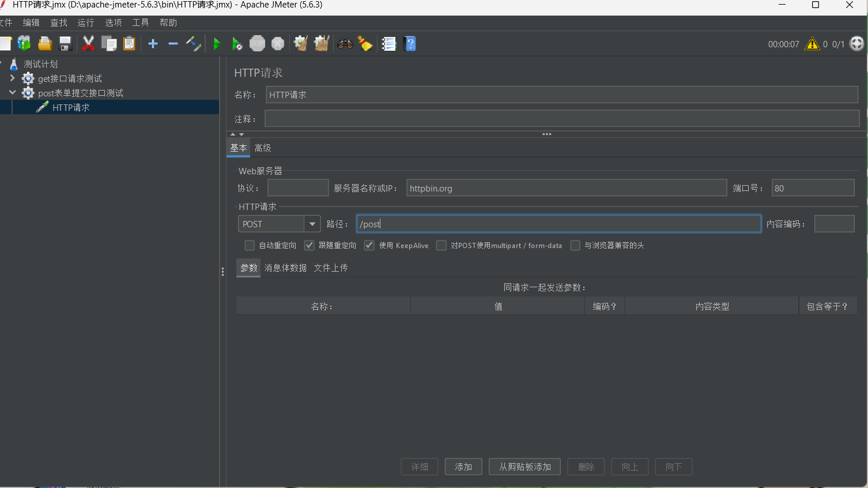Click the 删除 button
The width and height of the screenshot is (868, 488).
pyautogui.click(x=586, y=467)
